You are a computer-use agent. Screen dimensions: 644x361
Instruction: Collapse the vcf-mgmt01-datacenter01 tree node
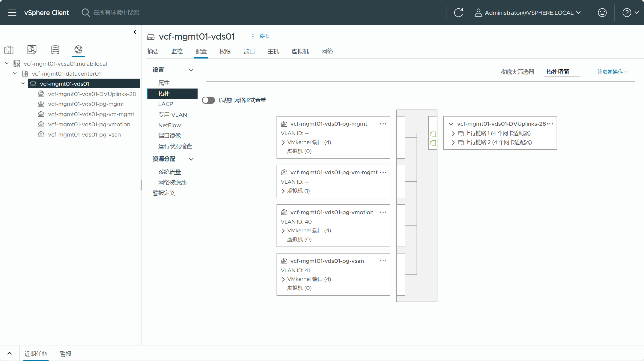click(x=15, y=74)
